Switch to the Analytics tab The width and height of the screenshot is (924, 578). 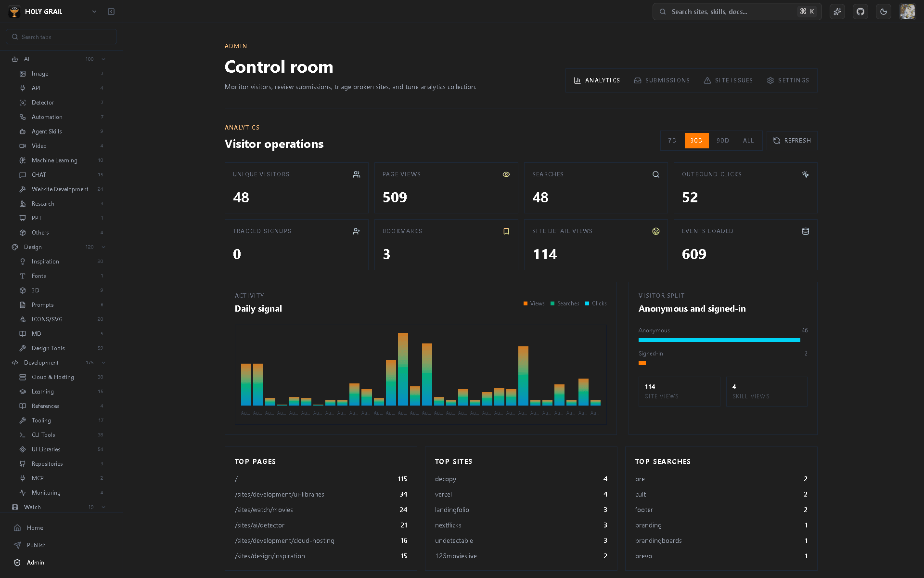[x=597, y=80]
